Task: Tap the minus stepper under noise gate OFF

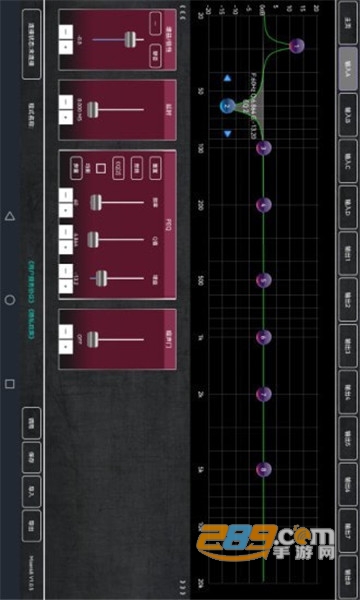Action: (66, 331)
